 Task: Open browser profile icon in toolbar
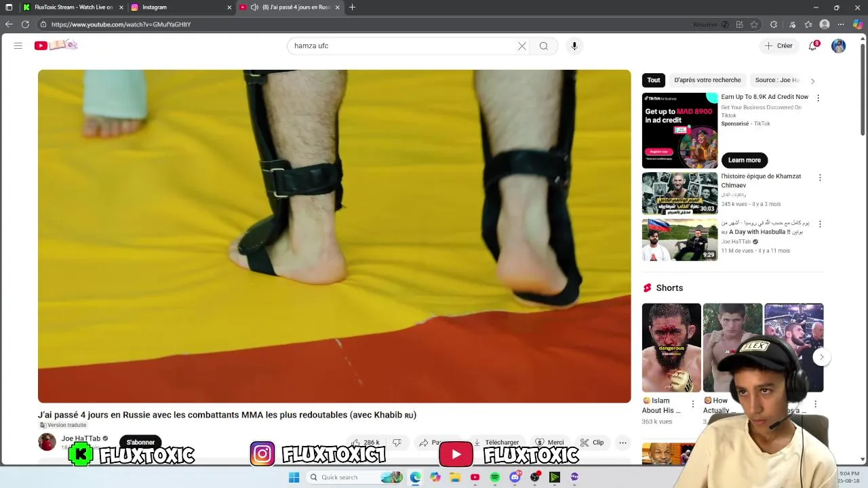point(825,24)
